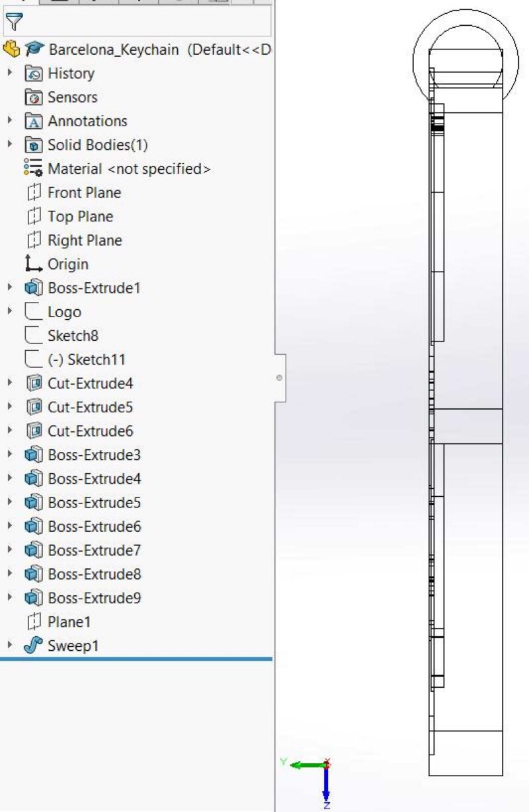
Task: Click the Logo sketch icon
Action: [x=33, y=312]
